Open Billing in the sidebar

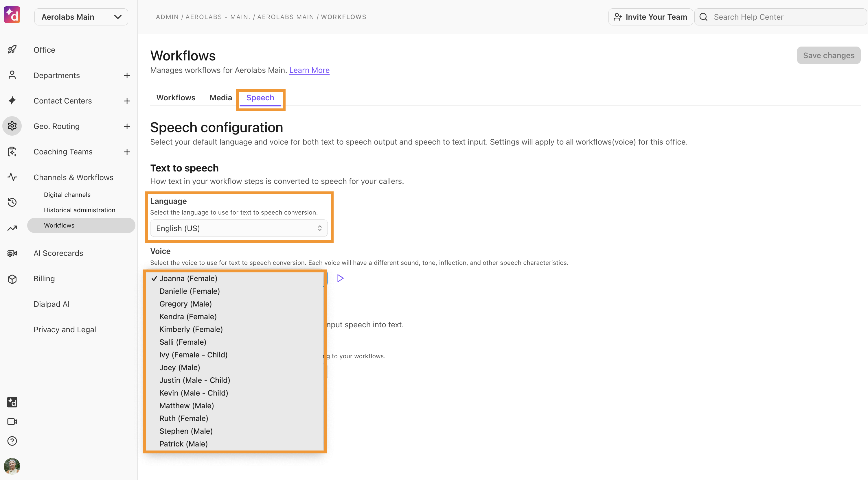[44, 278]
